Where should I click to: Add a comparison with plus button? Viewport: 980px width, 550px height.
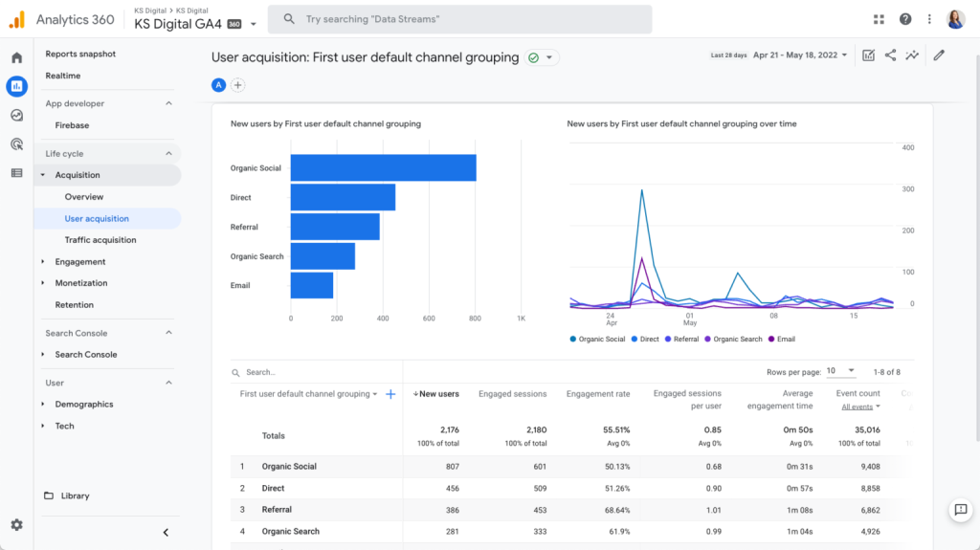coord(238,85)
